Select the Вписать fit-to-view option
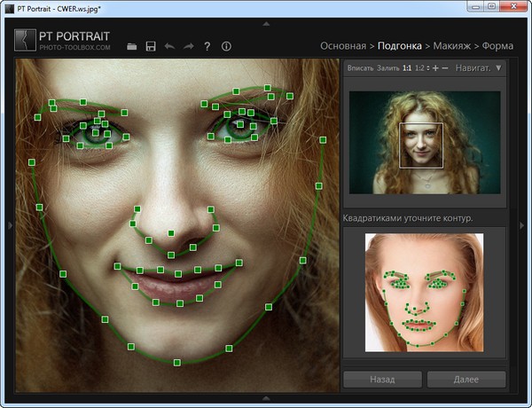The width and height of the screenshot is (532, 408). coord(360,67)
